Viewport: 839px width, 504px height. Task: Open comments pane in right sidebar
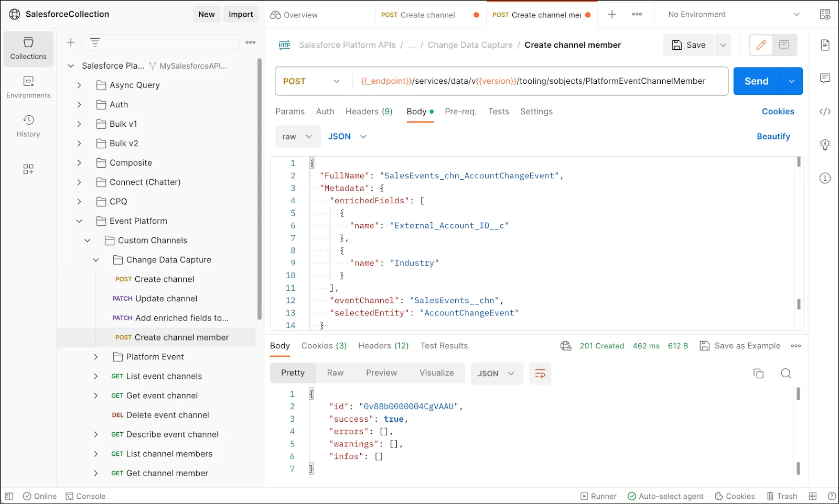pyautogui.click(x=825, y=79)
